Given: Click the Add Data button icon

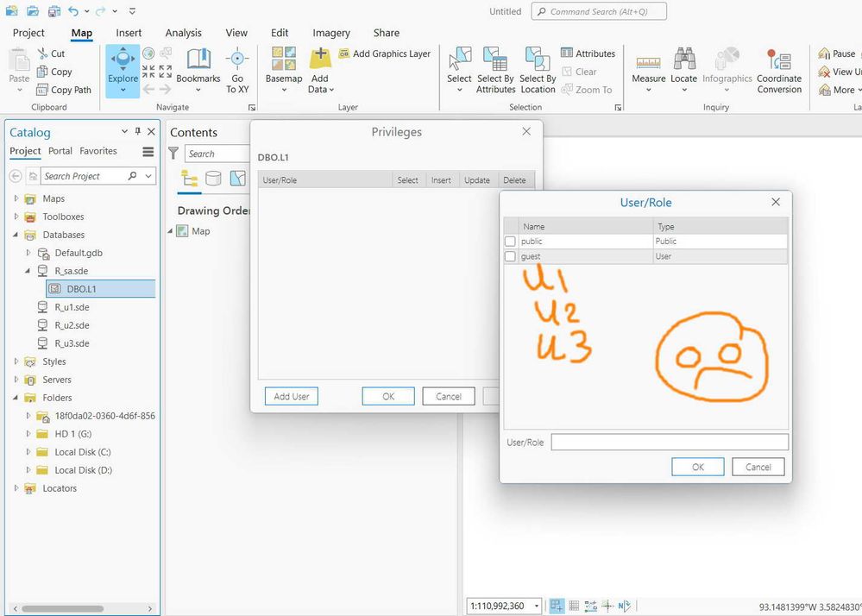Looking at the screenshot, I should coord(320,59).
